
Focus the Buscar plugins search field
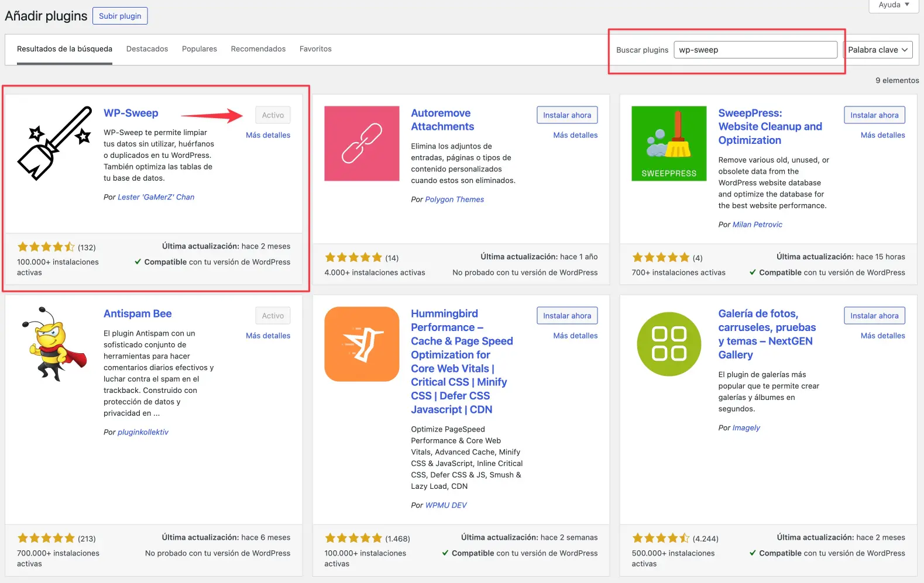tap(755, 50)
